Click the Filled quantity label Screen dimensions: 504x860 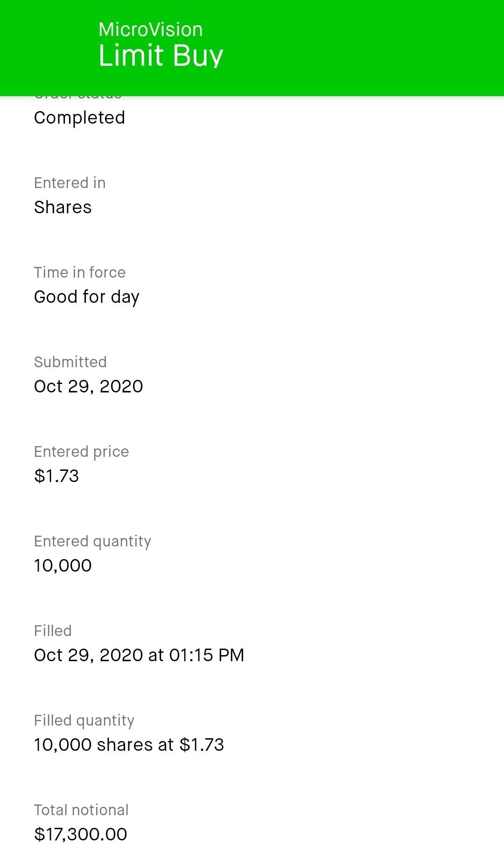point(84,720)
